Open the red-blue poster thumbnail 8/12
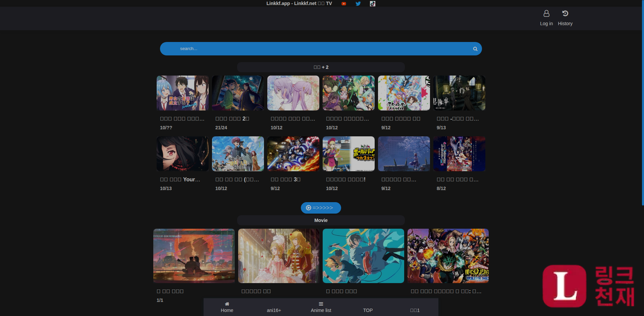644x316 pixels. click(459, 154)
